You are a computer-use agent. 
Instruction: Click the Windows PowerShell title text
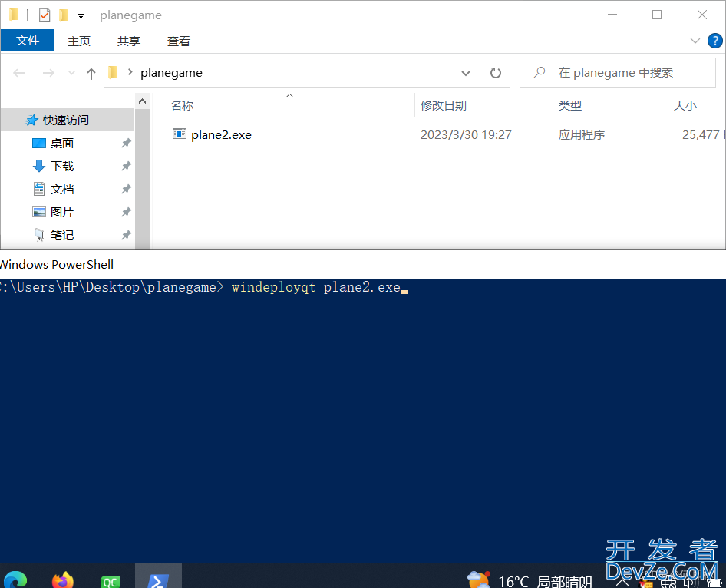click(x=56, y=264)
